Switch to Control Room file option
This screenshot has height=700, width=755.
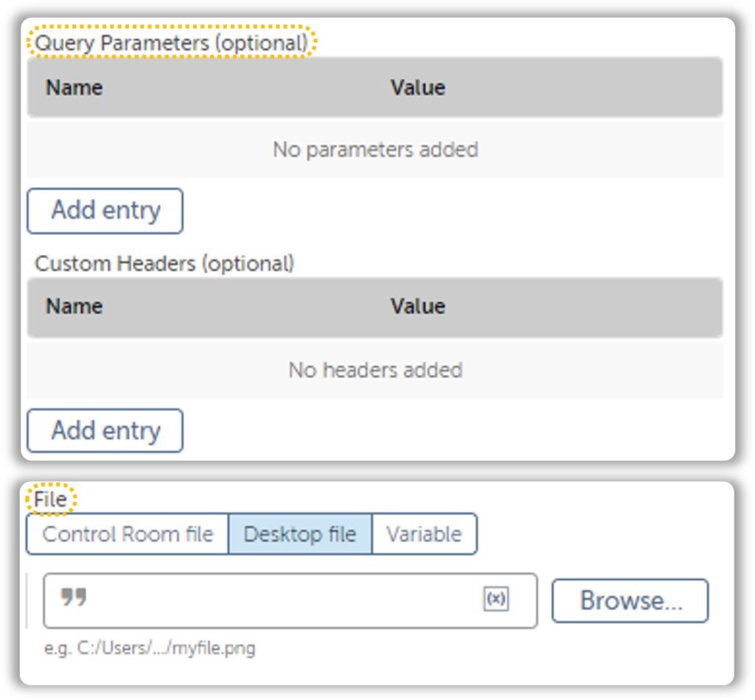tap(127, 534)
